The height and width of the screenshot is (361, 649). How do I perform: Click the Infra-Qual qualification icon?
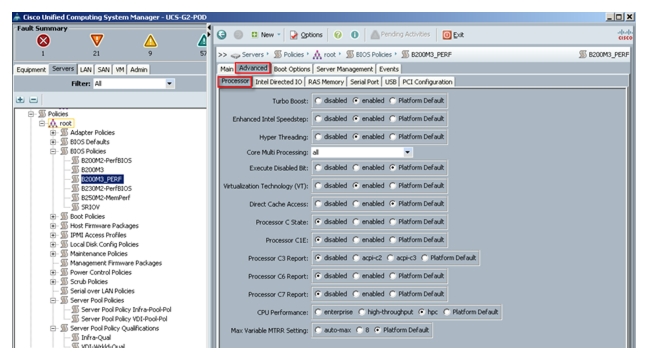[x=75, y=337]
